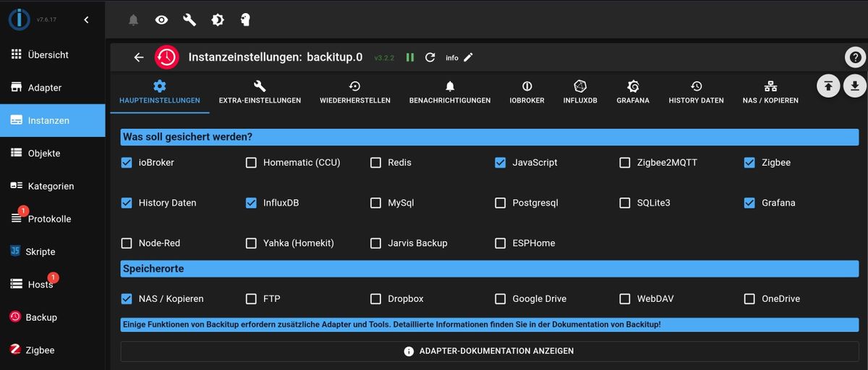This screenshot has height=370, width=868.
Task: Toggle the eye visibility icon in top bar
Action: pos(162,20)
